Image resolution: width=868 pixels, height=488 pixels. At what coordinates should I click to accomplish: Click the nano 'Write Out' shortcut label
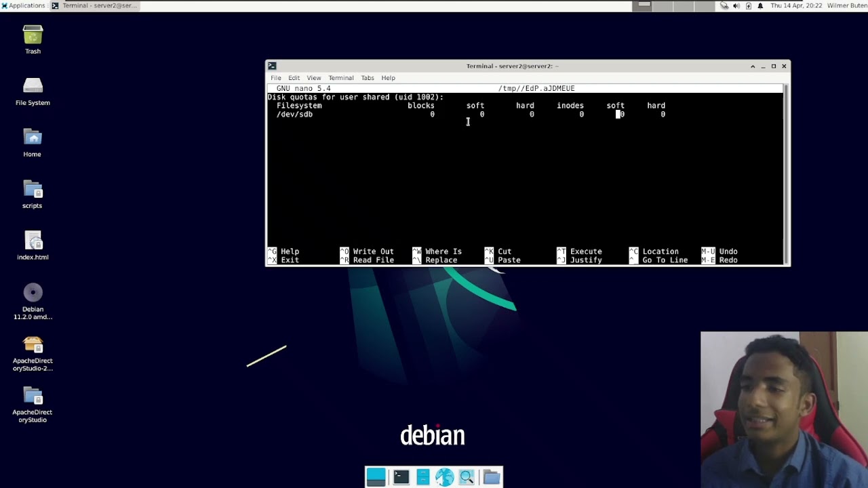coord(373,251)
